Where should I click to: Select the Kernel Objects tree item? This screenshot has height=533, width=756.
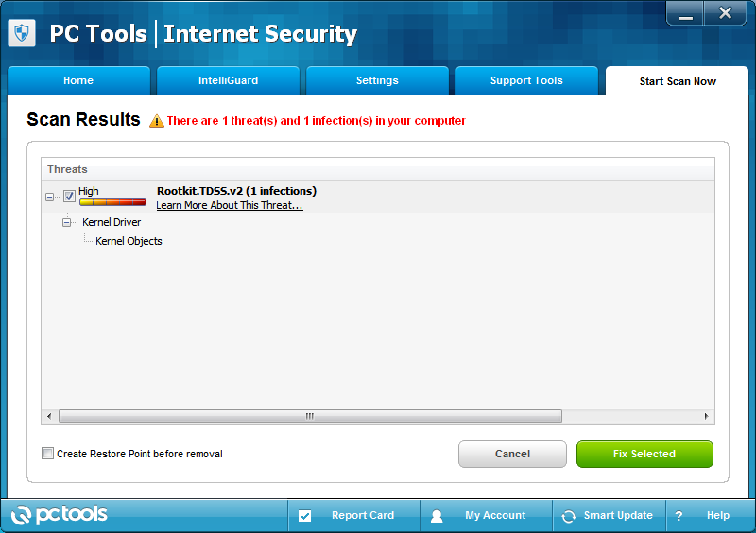pos(129,241)
